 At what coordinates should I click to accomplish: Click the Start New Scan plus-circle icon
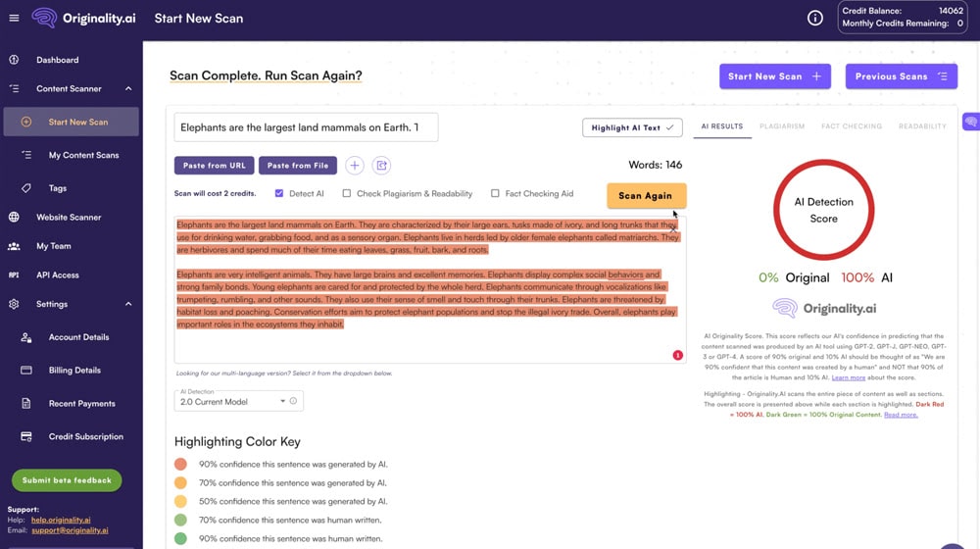tap(26, 122)
